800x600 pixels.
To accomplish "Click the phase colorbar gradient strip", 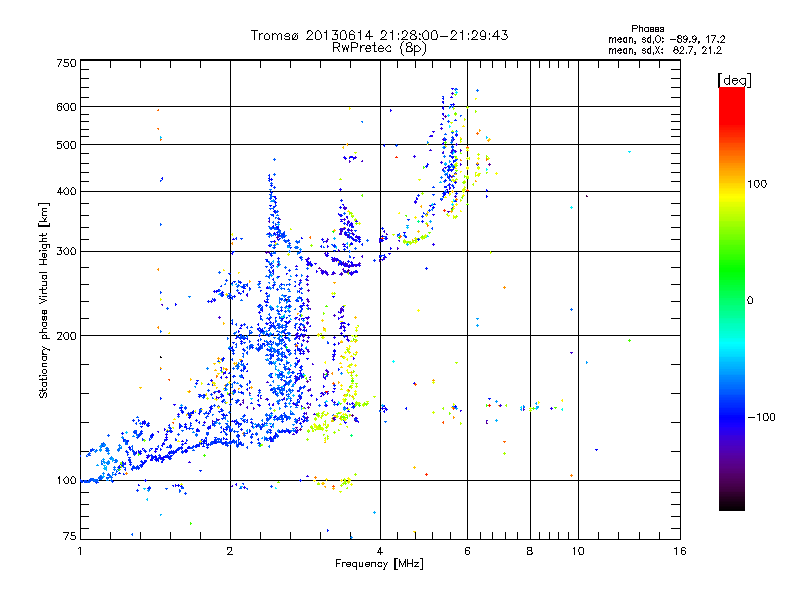I will pos(732,299).
